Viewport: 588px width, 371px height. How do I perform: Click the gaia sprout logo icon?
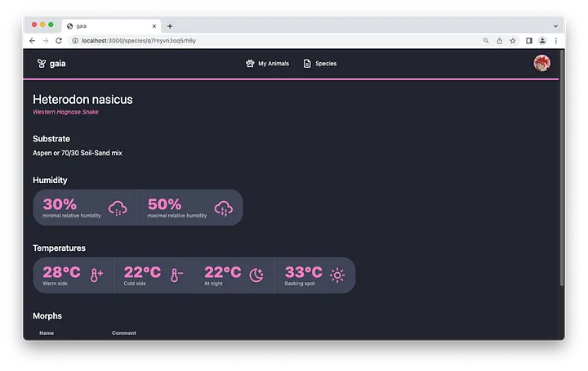42,64
